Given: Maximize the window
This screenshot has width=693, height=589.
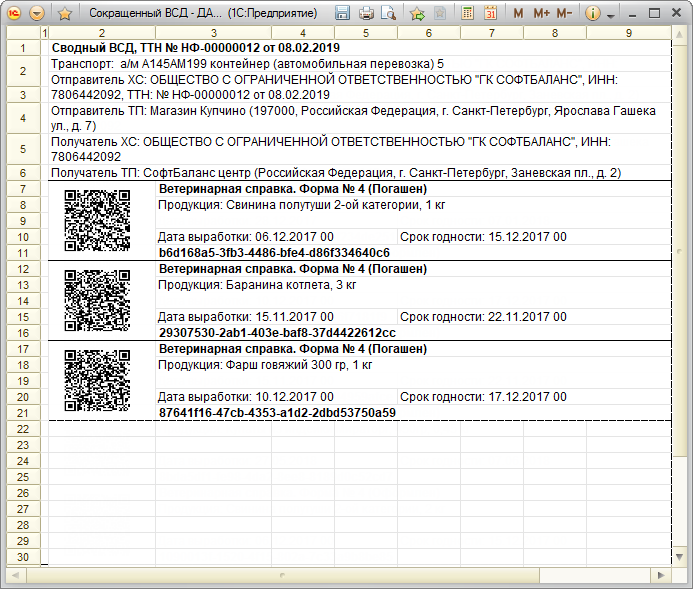Looking at the screenshot, I should coord(655,14).
